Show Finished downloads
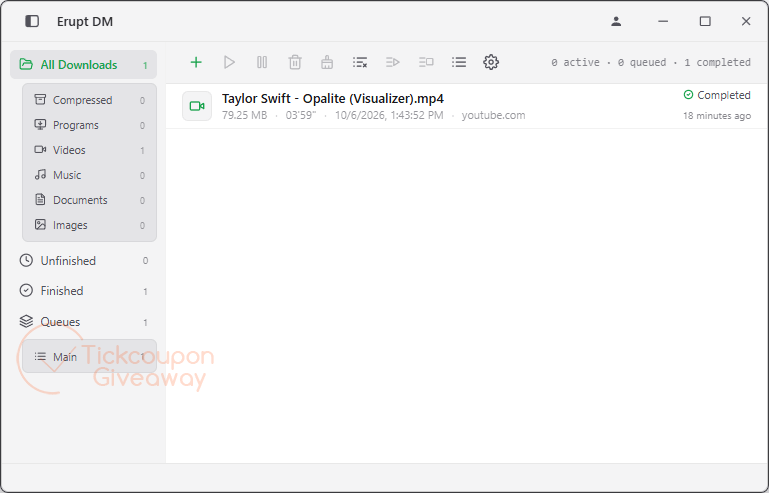This screenshot has height=493, width=769. tap(83, 291)
